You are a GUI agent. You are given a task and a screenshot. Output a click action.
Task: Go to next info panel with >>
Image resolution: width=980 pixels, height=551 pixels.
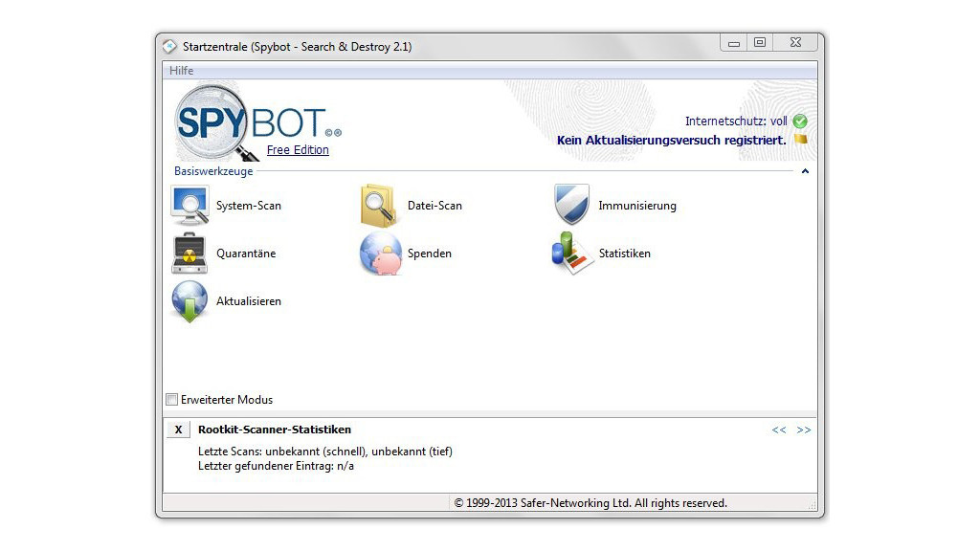(x=804, y=430)
